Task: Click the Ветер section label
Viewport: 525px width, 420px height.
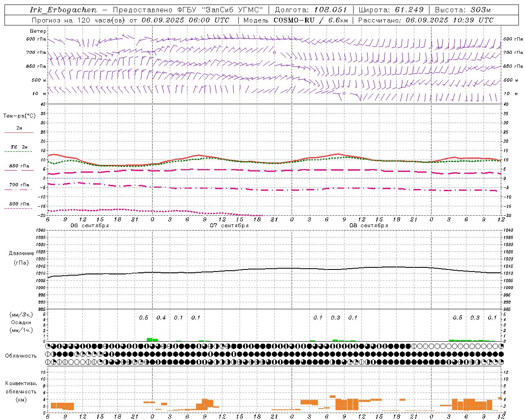Action: [38, 31]
